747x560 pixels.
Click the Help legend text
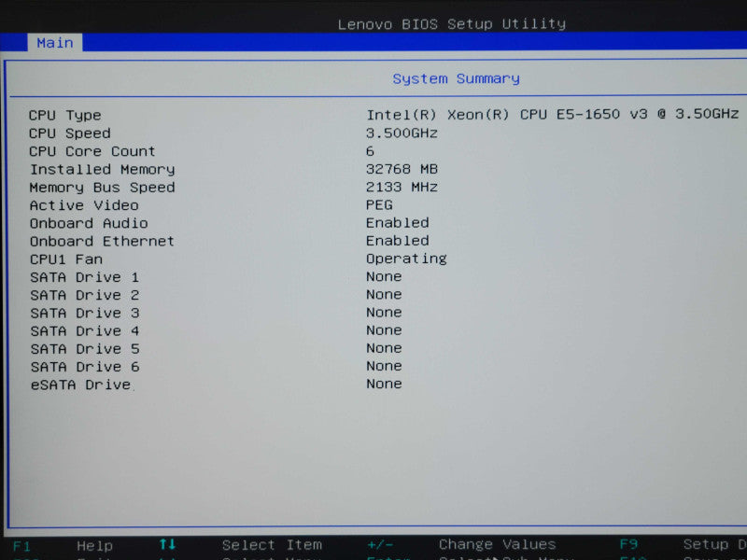[x=95, y=546]
